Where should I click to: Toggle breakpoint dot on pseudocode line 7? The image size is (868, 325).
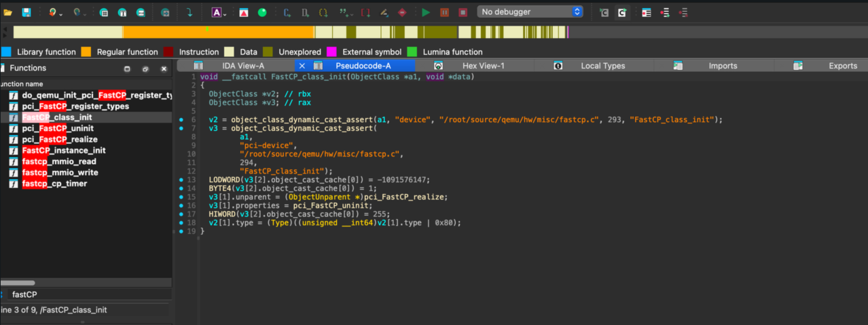[181, 128]
